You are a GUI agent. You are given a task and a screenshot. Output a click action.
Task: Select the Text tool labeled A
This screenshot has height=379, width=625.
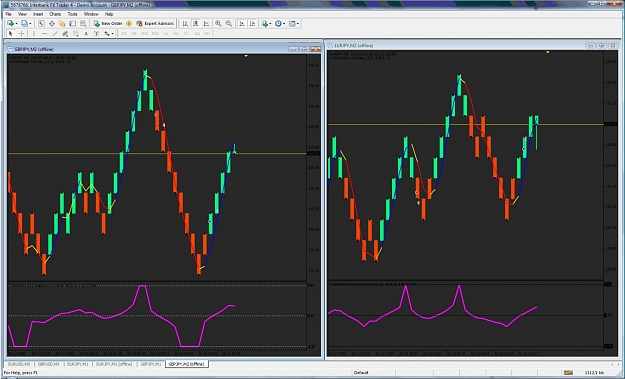click(86, 33)
